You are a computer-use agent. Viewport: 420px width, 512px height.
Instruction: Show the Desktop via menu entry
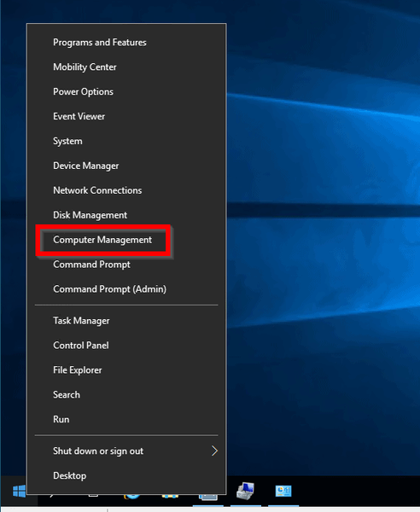(x=126, y=475)
